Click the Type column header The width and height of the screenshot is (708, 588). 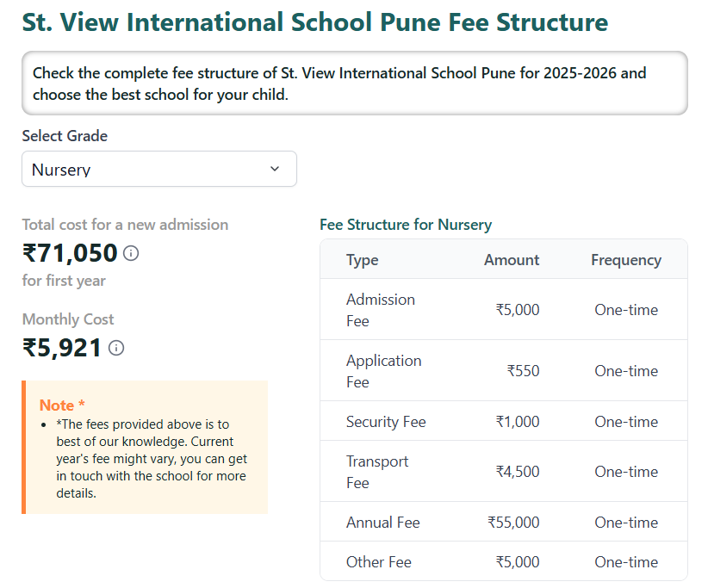point(363,259)
